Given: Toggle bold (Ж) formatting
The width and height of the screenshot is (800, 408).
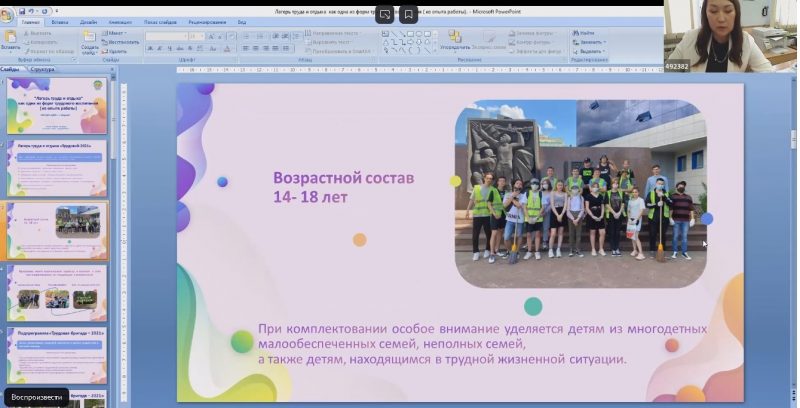Looking at the screenshot, I should [x=150, y=48].
